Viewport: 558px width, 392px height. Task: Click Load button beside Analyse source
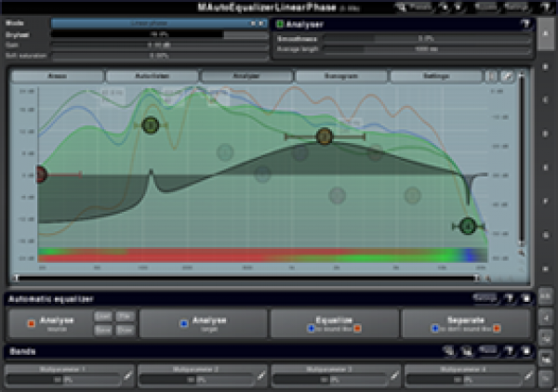pos(103,316)
